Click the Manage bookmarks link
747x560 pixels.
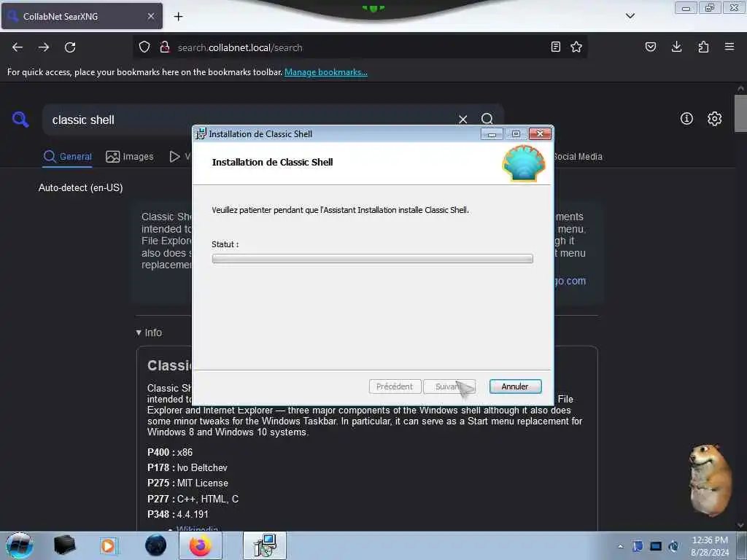tap(326, 72)
